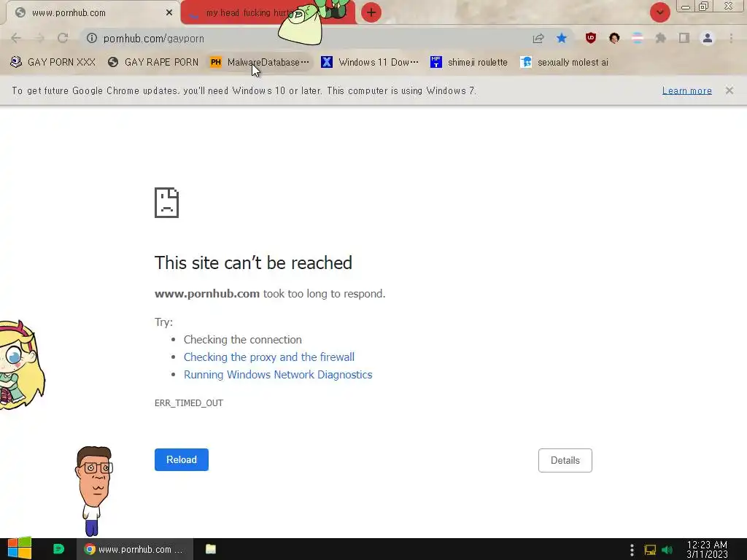Open the uBlock Origin extension
The image size is (747, 560).
coord(591,38)
